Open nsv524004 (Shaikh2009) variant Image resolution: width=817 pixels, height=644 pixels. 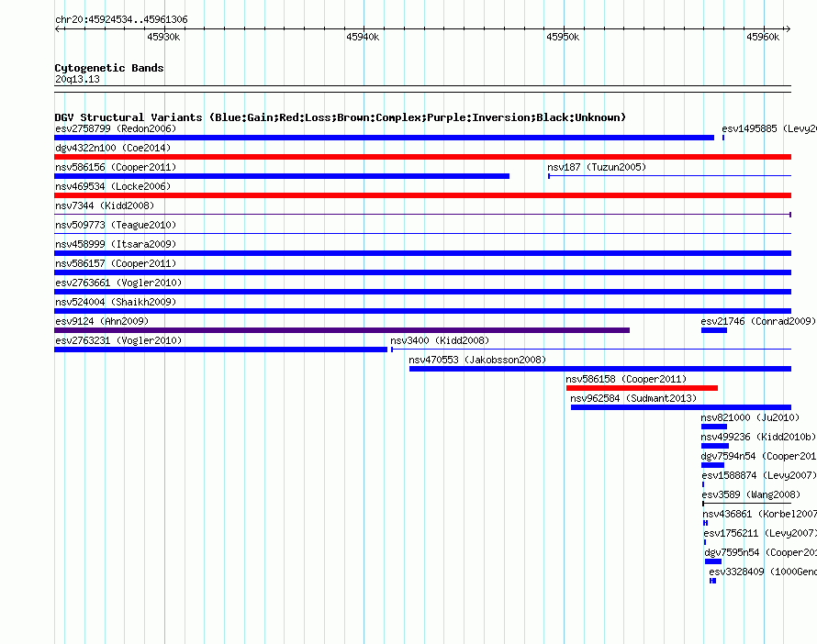(x=116, y=302)
